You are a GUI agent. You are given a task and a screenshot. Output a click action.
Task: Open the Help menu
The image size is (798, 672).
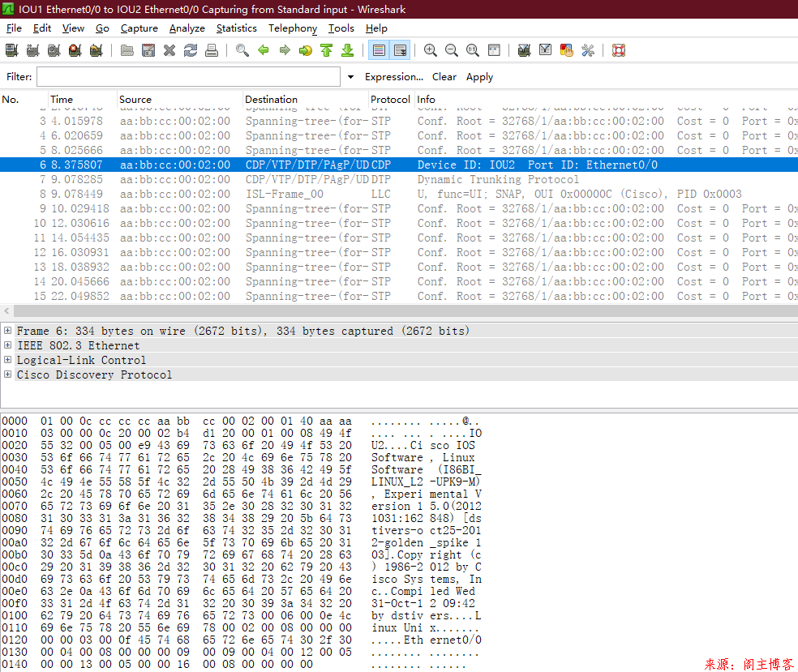[376, 28]
